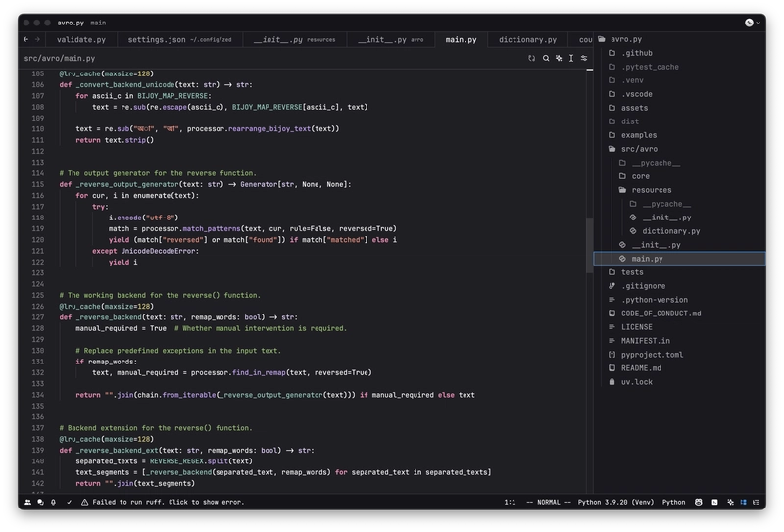Switch to the settings.json tab
The width and height of the screenshot is (784, 532).
click(180, 39)
